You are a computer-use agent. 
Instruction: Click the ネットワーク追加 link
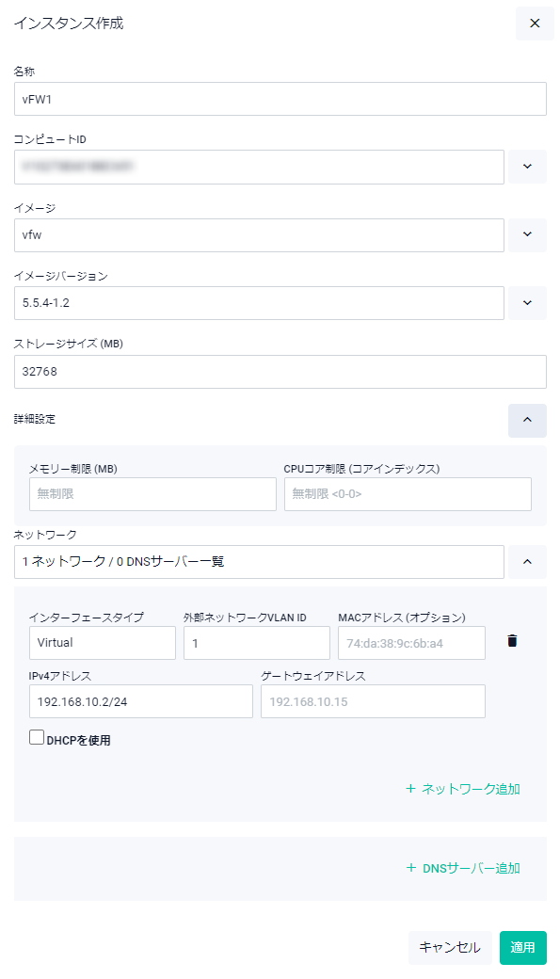tap(463, 789)
